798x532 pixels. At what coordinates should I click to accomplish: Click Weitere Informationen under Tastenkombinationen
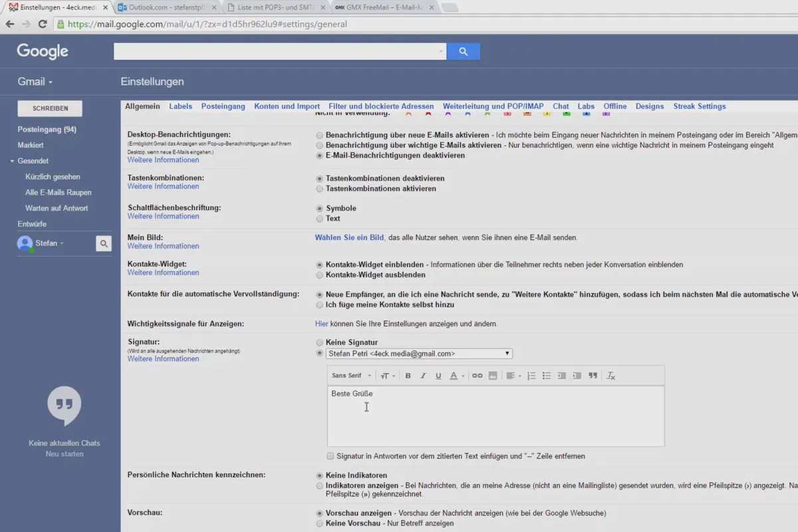(x=163, y=186)
